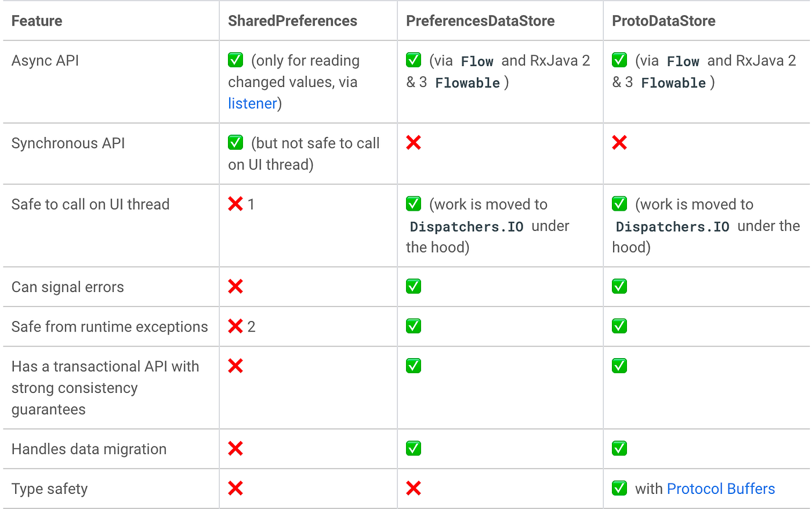Click red cross for SharedPreferences transactional API
This screenshot has width=812, height=509.
pos(235,366)
